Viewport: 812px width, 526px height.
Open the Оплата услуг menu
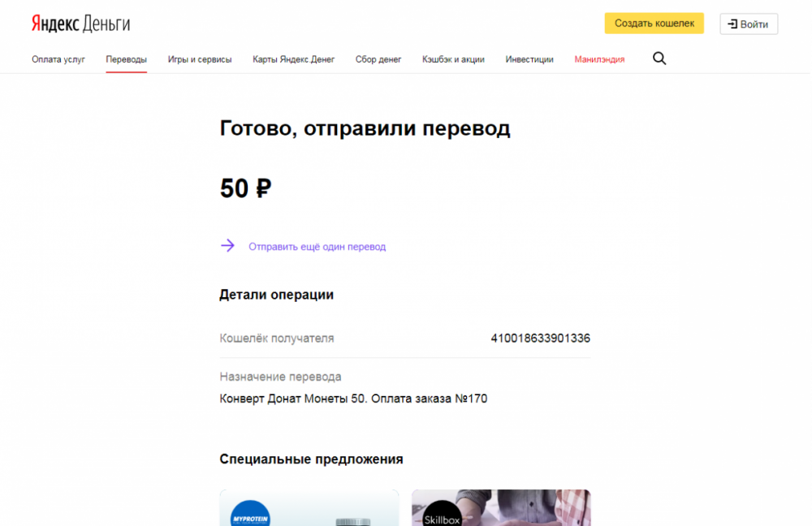58,59
